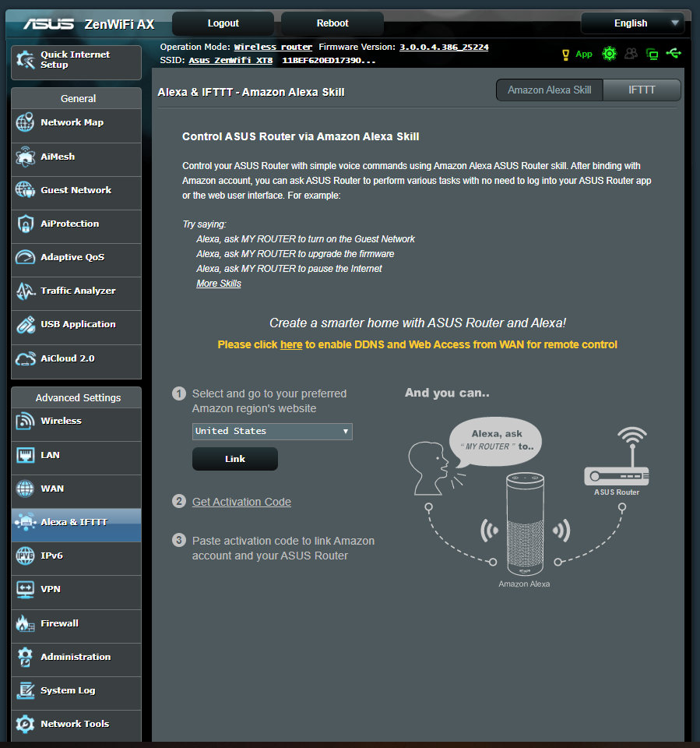Image resolution: width=700 pixels, height=748 pixels.
Task: Open the More Skills link
Action: point(219,284)
